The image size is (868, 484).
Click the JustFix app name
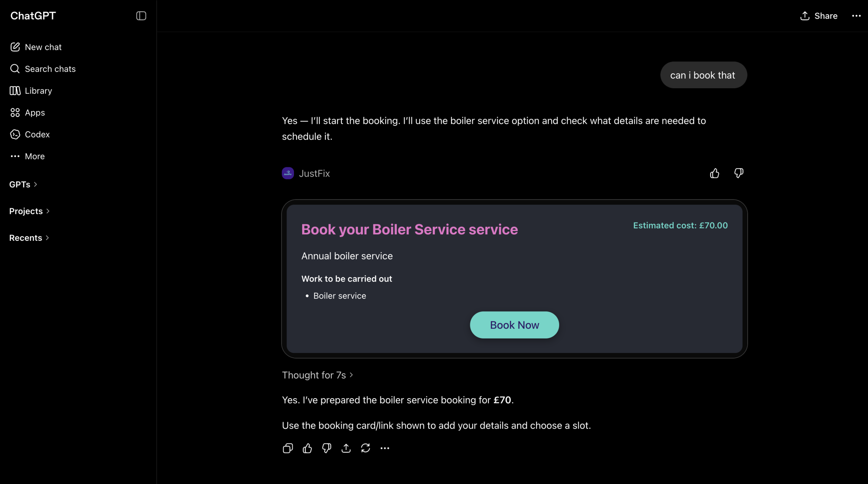[314, 173]
